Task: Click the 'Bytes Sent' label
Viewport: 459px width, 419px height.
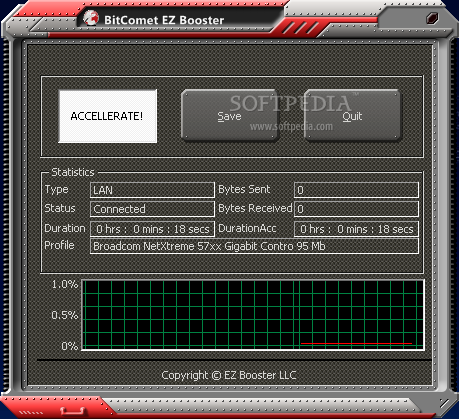Action: [244, 189]
